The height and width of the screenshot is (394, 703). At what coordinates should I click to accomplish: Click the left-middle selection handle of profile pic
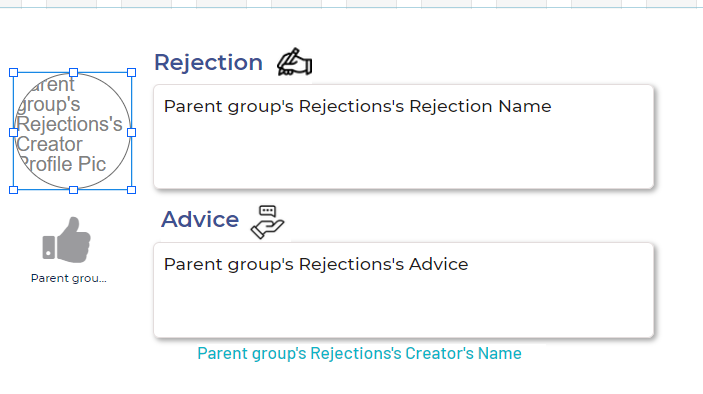13,133
